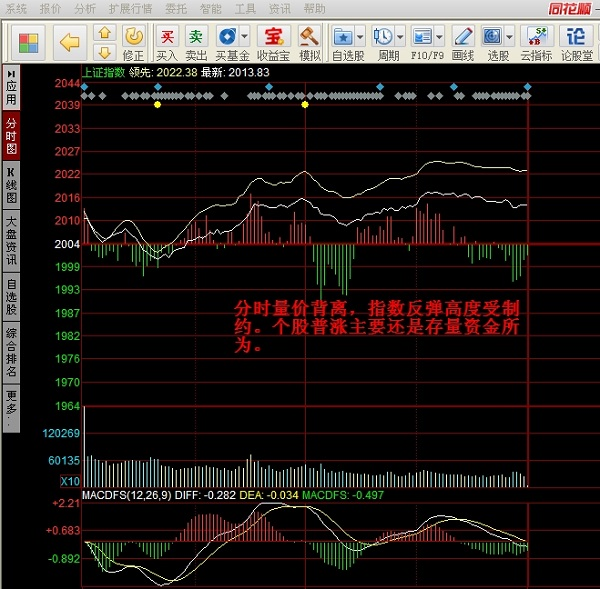Click the red 分时量价背离 annotation text

[377, 327]
